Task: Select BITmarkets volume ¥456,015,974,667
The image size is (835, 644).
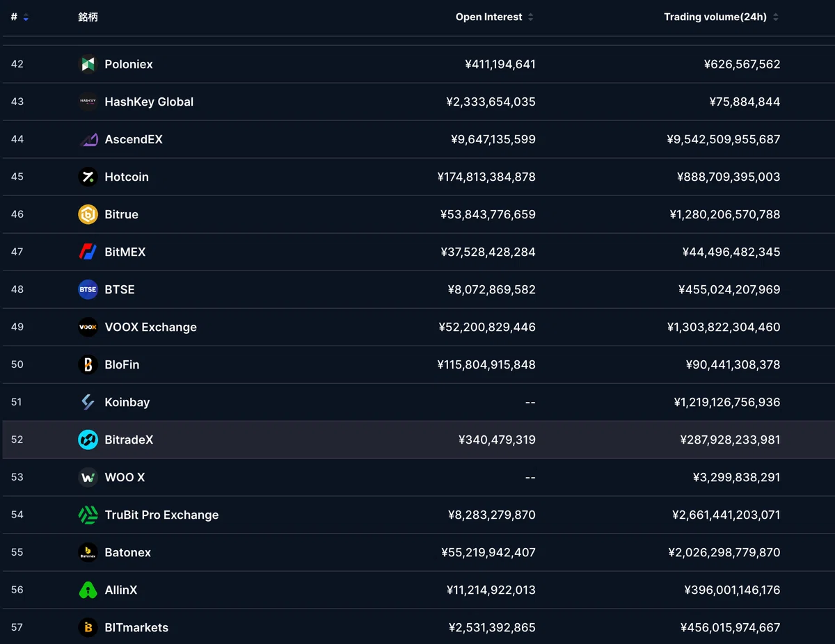Action: (x=731, y=627)
